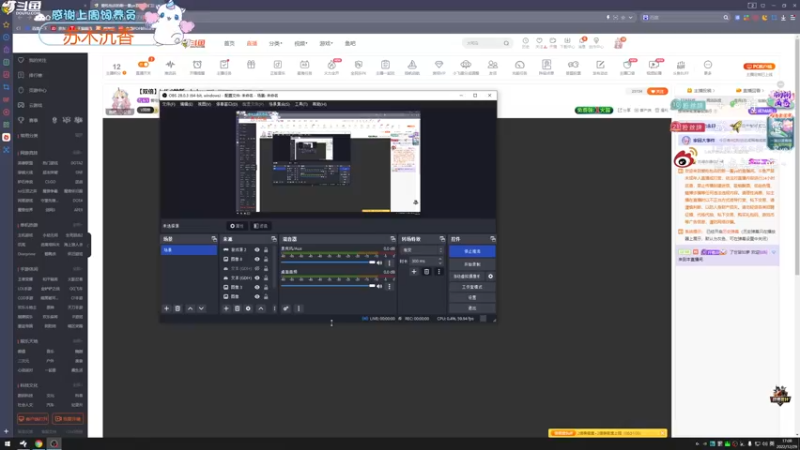Open the scene transition type combo box
The image size is (800, 450).
tap(422, 250)
